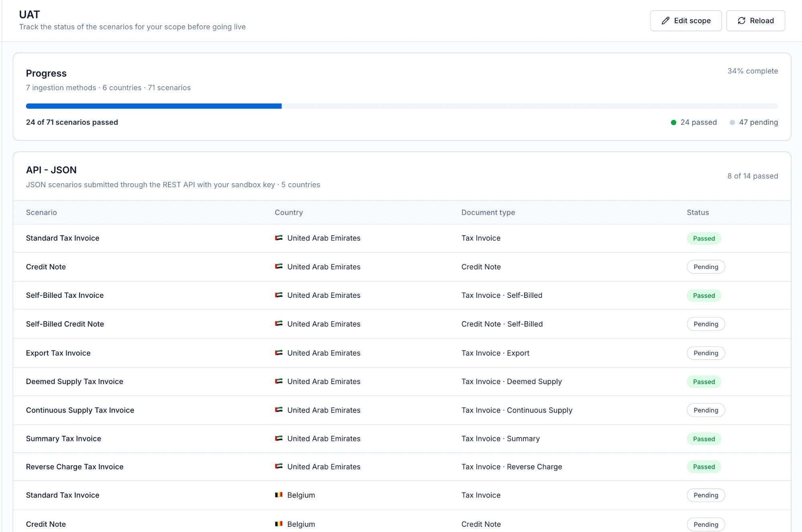Click the Reload button label
This screenshot has height=532, width=802.
tap(762, 20)
